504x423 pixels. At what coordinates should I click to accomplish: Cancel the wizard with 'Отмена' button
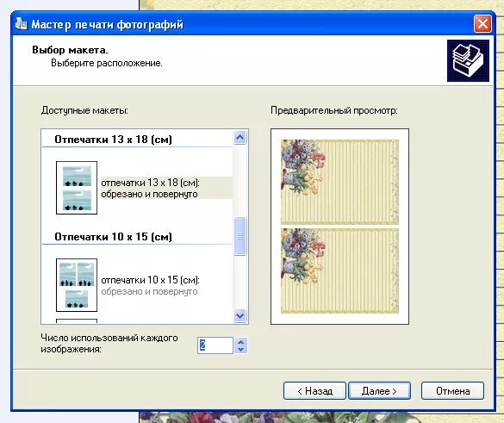pos(452,391)
